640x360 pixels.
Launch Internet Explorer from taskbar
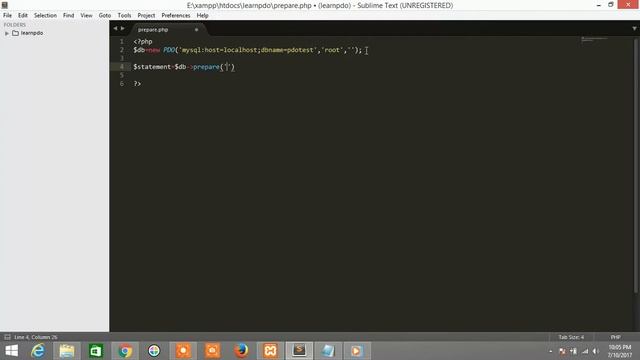click(x=38, y=351)
